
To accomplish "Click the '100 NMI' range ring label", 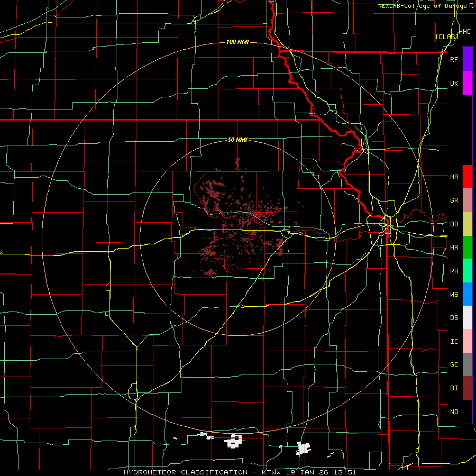I will (x=237, y=42).
